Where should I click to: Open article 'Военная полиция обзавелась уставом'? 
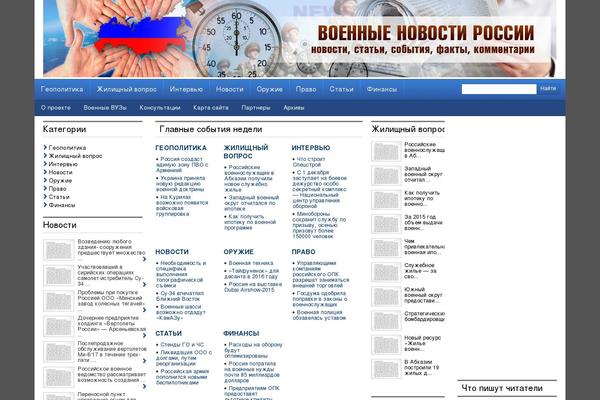(x=319, y=315)
